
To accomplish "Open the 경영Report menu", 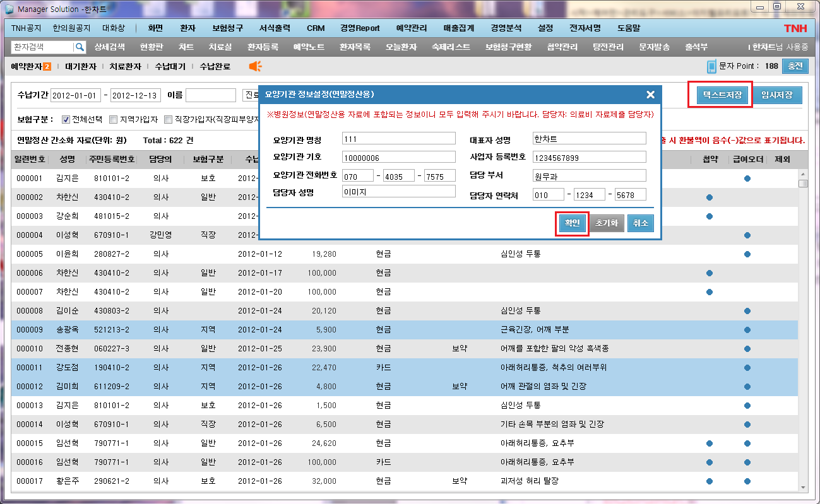I will coord(360,28).
